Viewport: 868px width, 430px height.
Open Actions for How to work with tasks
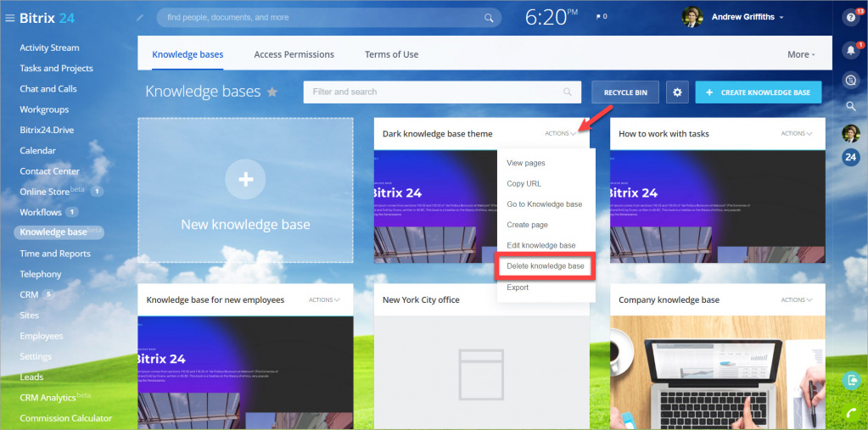pos(797,133)
